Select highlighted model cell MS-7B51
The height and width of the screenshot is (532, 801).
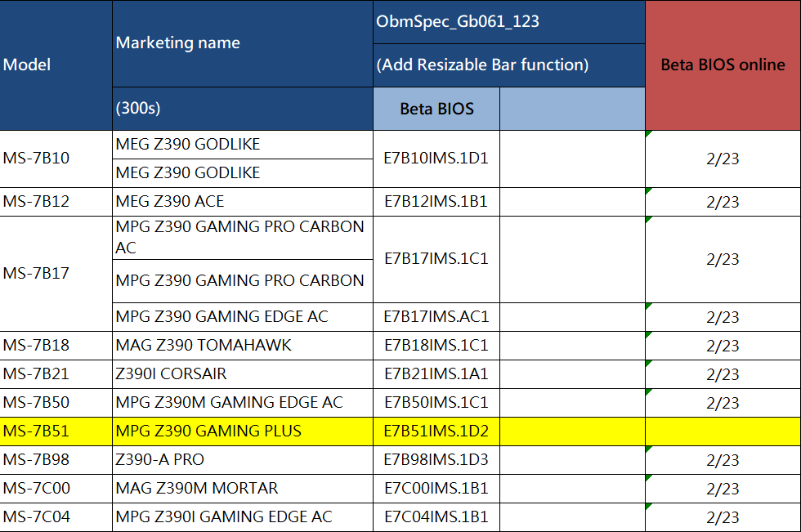click(56, 431)
